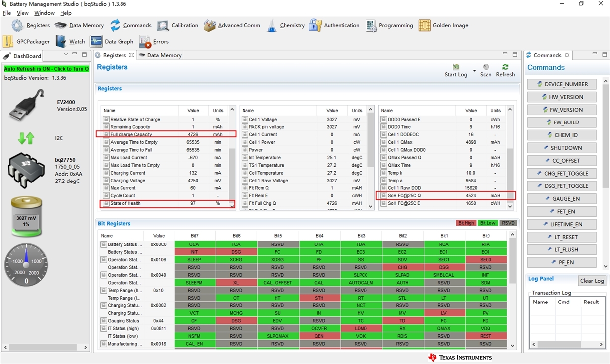610x364 pixels.
Task: Click the Transaction Log horizontal scrollbar
Action: click(567, 344)
